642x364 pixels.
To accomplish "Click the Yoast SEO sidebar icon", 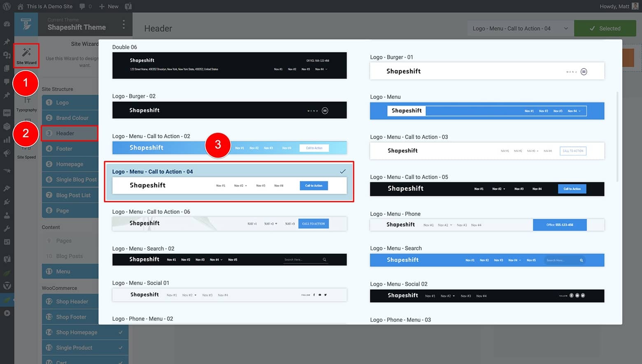I will pos(7,259).
